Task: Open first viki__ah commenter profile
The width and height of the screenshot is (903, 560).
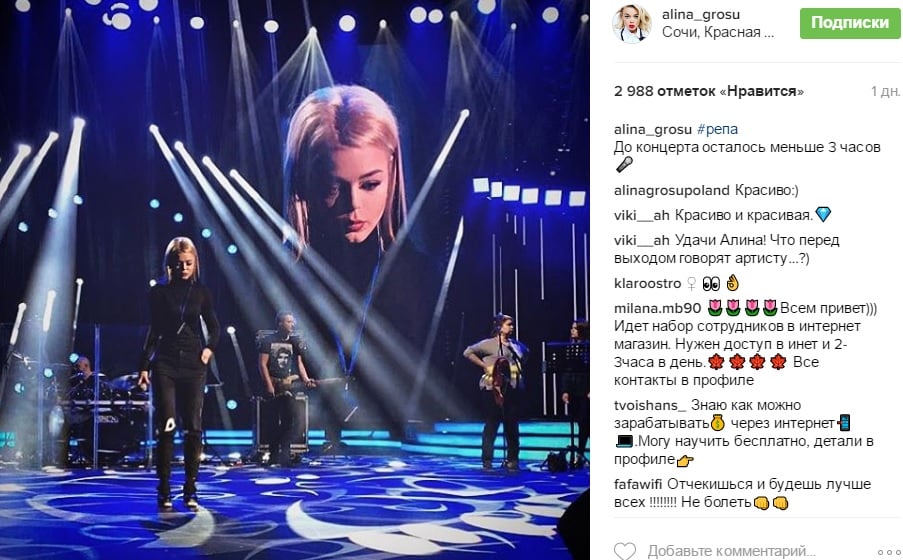Action: (x=642, y=215)
